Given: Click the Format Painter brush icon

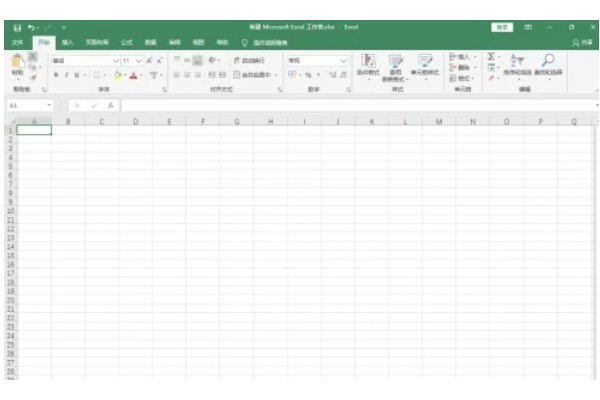Looking at the screenshot, I should (33, 78).
